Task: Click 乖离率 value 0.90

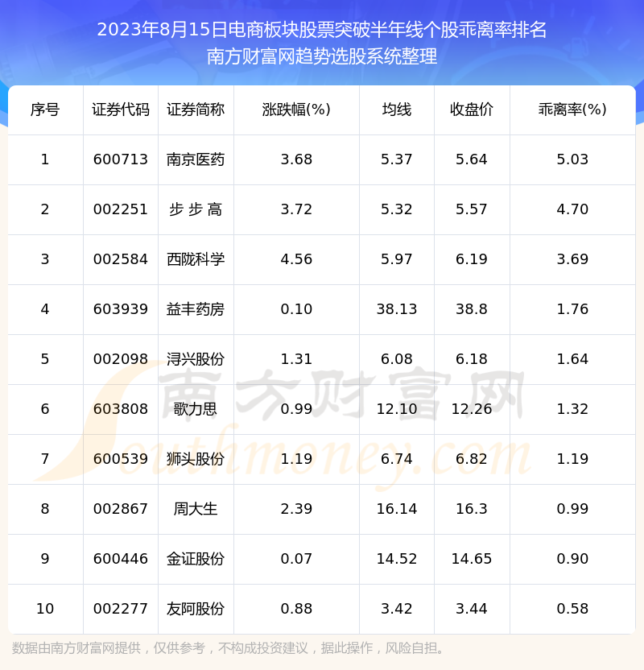Action: (572, 559)
